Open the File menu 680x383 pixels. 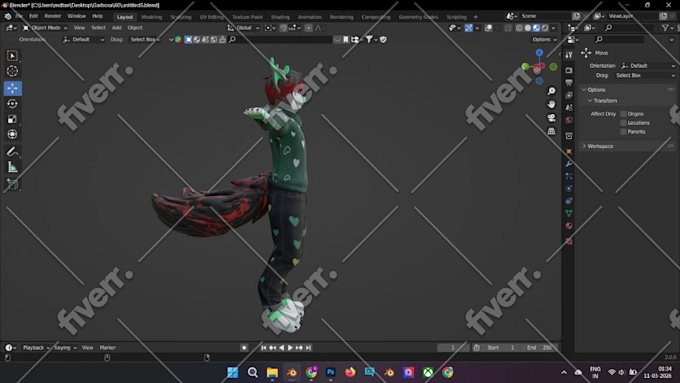(19, 16)
